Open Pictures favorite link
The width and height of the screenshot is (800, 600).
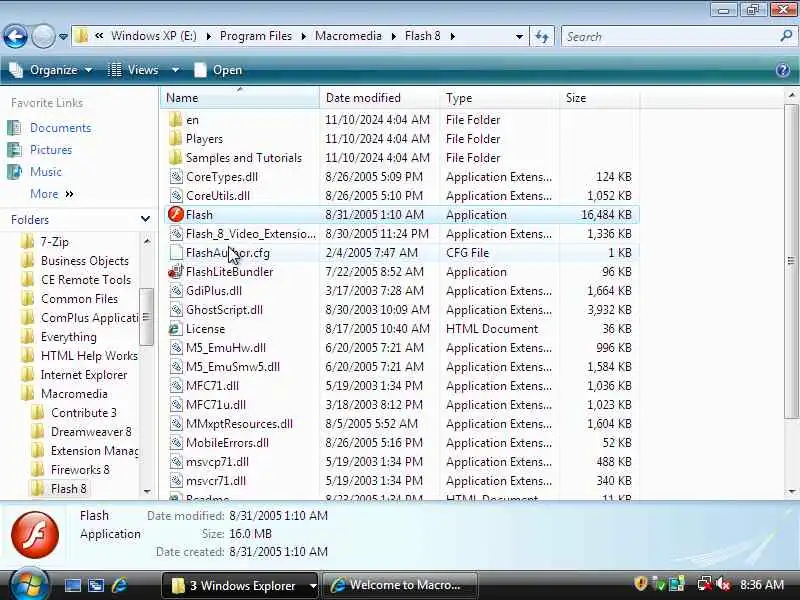coord(51,149)
